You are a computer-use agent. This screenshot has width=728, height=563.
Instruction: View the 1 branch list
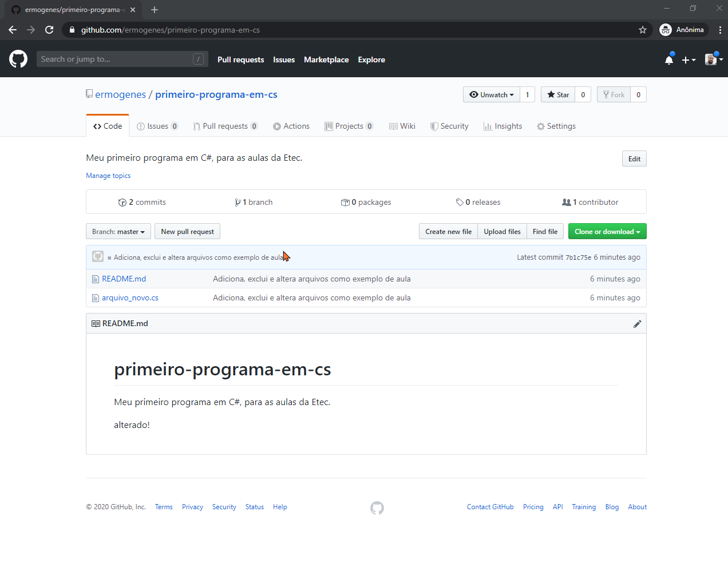click(254, 202)
